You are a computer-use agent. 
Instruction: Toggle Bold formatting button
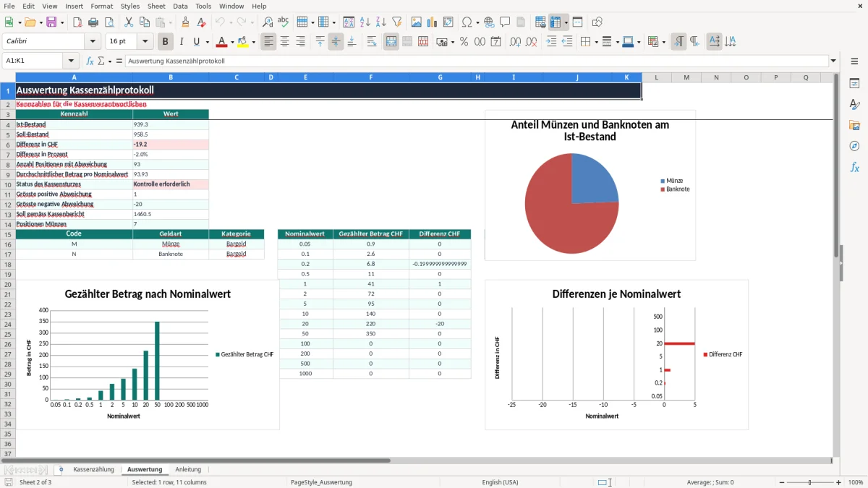click(166, 42)
